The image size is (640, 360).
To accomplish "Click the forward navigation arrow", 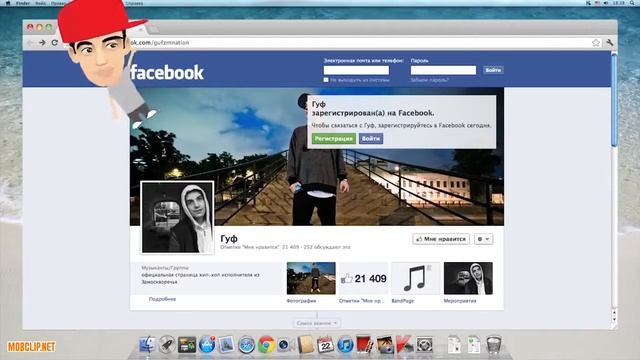I will (42, 42).
